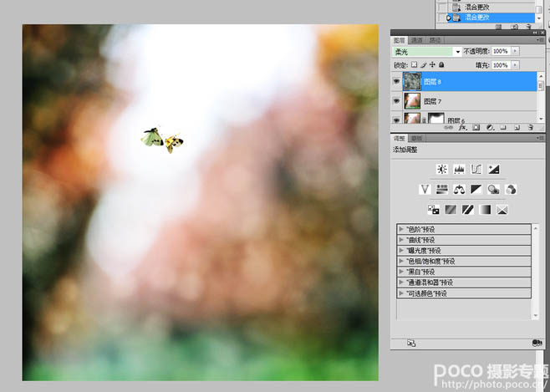Add a Hue/Saturation adjustment layer
Viewport: 550px width, 392px height.
(442, 190)
